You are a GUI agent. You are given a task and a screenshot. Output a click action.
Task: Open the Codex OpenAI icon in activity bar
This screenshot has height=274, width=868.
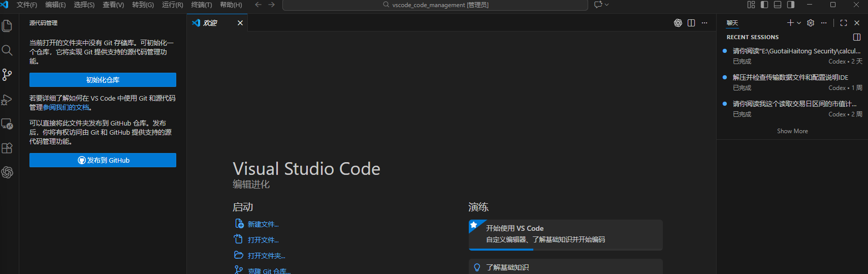(7, 172)
